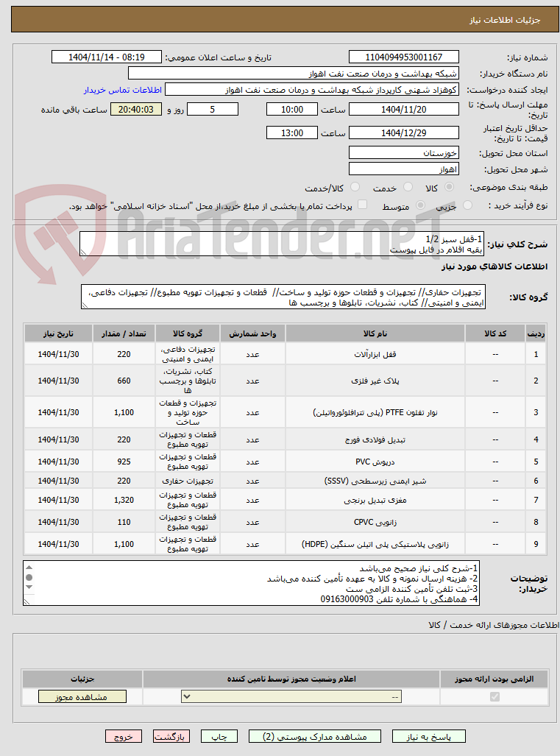
Task: Click the بازگشت back button
Action: pos(171,736)
